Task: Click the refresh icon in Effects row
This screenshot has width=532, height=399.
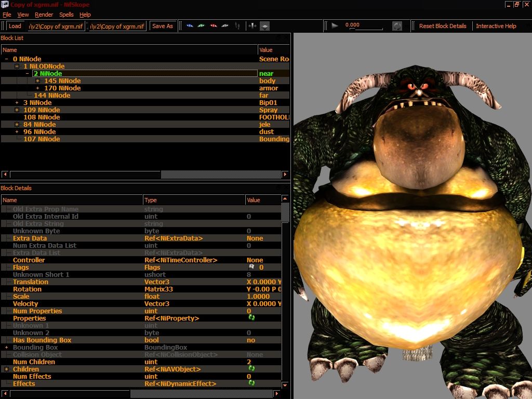Action: (x=251, y=383)
